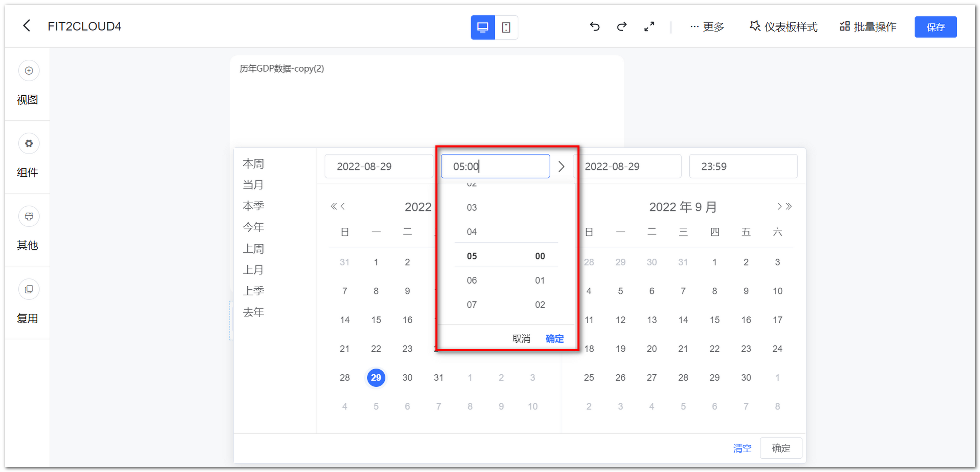
Task: Select hour 03 in time picker
Action: coord(472,207)
